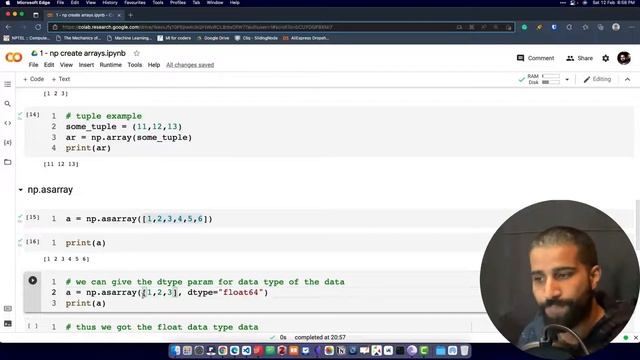Collapse the Colab header with chevron
This screenshot has width=640, height=360.
pos(627,80)
